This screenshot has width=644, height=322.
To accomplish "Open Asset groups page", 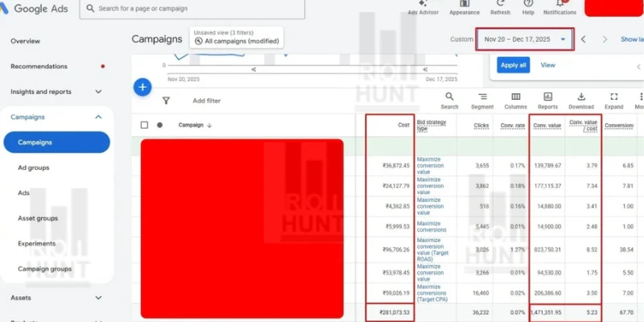I will tap(38, 218).
